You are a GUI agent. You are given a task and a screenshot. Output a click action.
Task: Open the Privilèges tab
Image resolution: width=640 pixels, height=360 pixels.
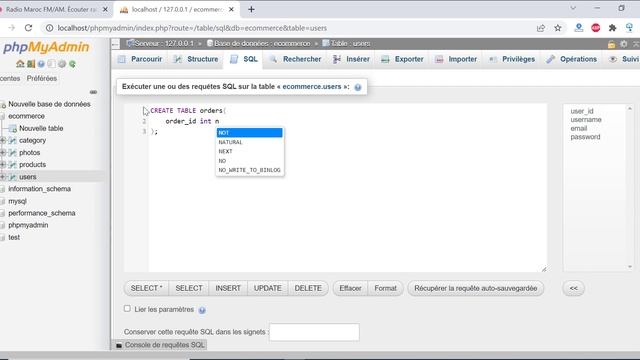[x=512, y=59]
